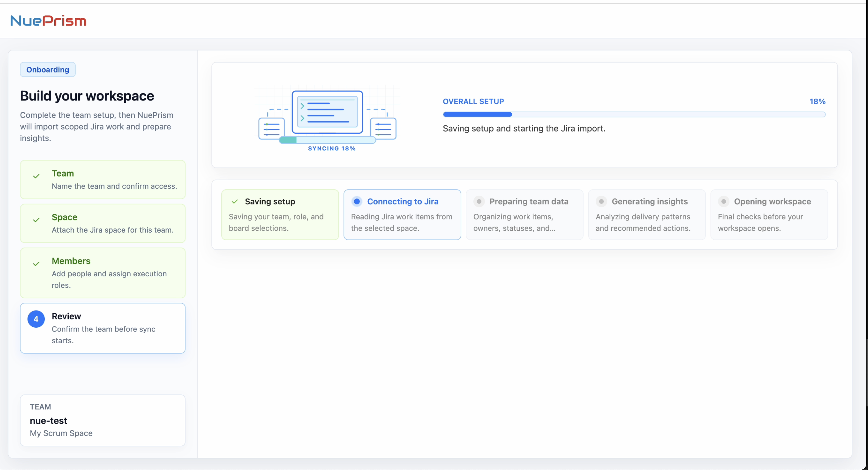Click 'Final checks before your workspace opens.'
The width and height of the screenshot is (868, 470).
761,222
